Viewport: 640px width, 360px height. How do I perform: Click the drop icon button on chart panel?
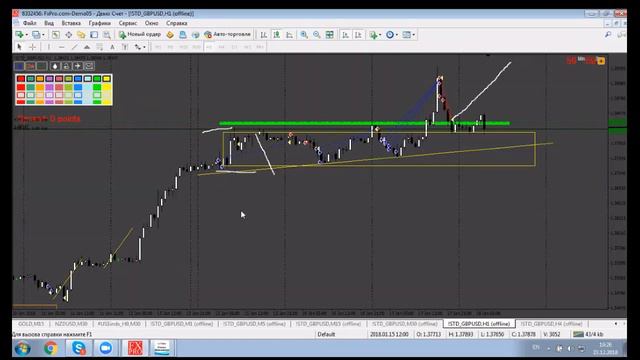55,66
